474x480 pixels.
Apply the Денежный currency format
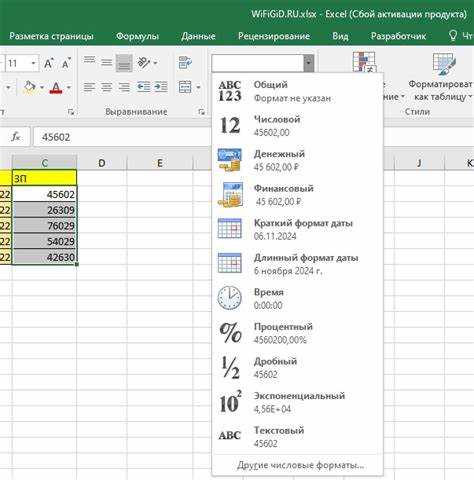click(x=297, y=160)
